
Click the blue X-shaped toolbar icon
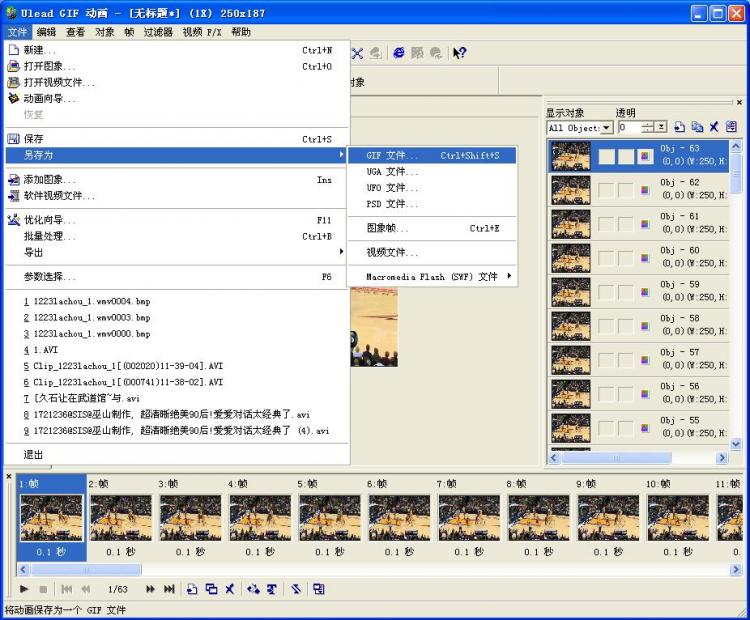(x=357, y=53)
